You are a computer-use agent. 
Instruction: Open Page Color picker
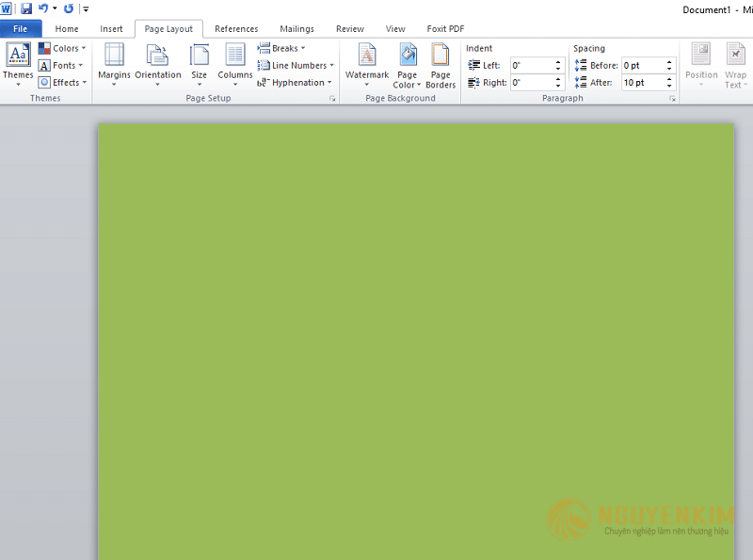coord(407,64)
